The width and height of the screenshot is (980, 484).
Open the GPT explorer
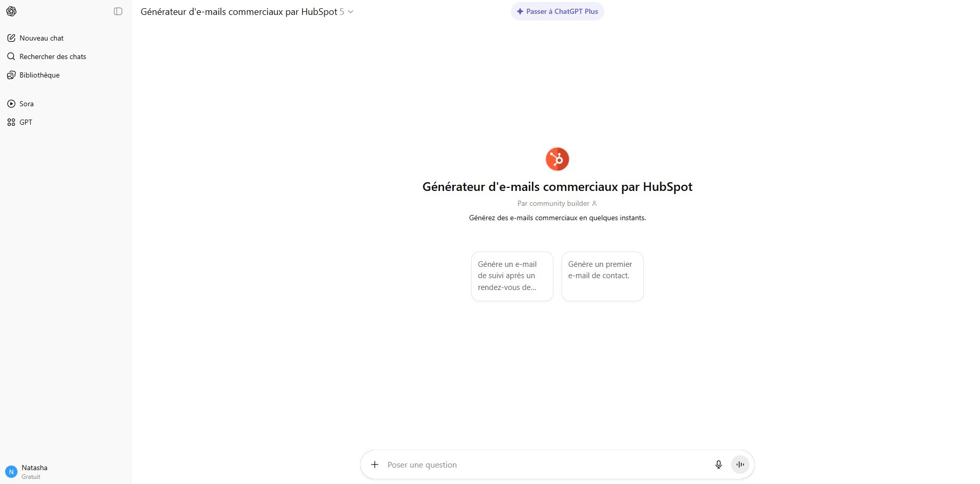point(65,122)
